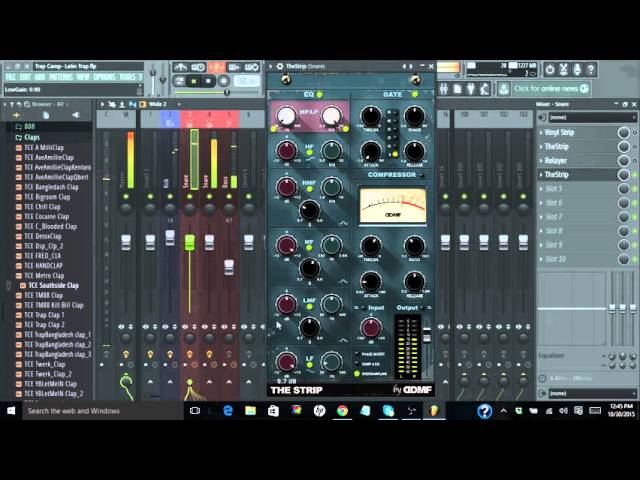Click the output fader in The Strip
Viewport: 640px width, 480px height.
427,335
